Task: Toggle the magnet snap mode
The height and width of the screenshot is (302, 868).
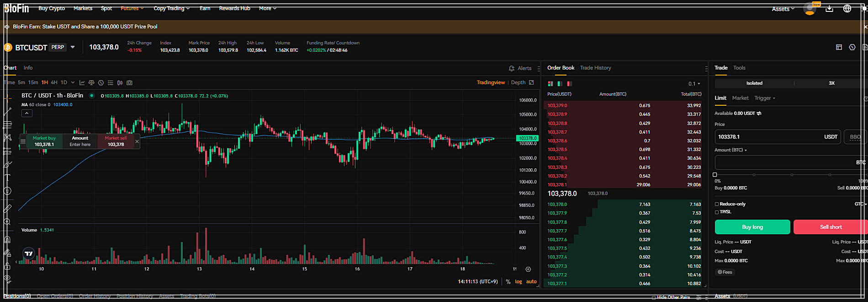Action: click(x=7, y=239)
